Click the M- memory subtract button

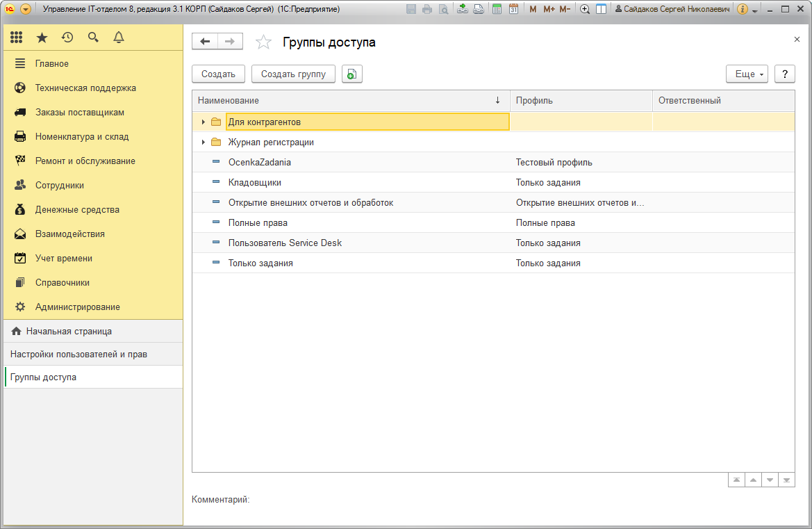point(565,9)
